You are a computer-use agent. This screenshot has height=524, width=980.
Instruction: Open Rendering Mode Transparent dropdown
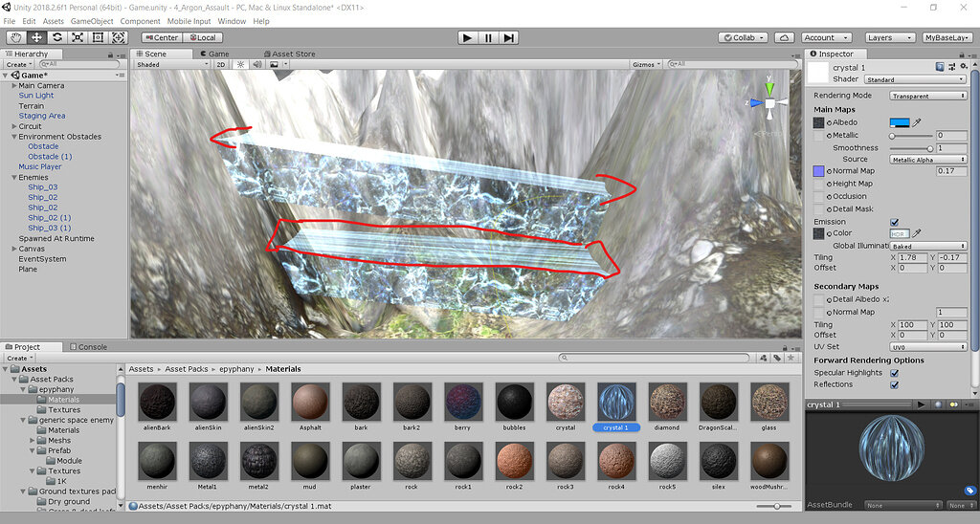928,97
